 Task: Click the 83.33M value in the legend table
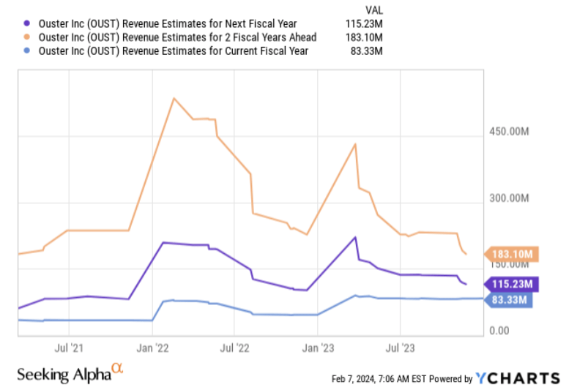coord(366,50)
